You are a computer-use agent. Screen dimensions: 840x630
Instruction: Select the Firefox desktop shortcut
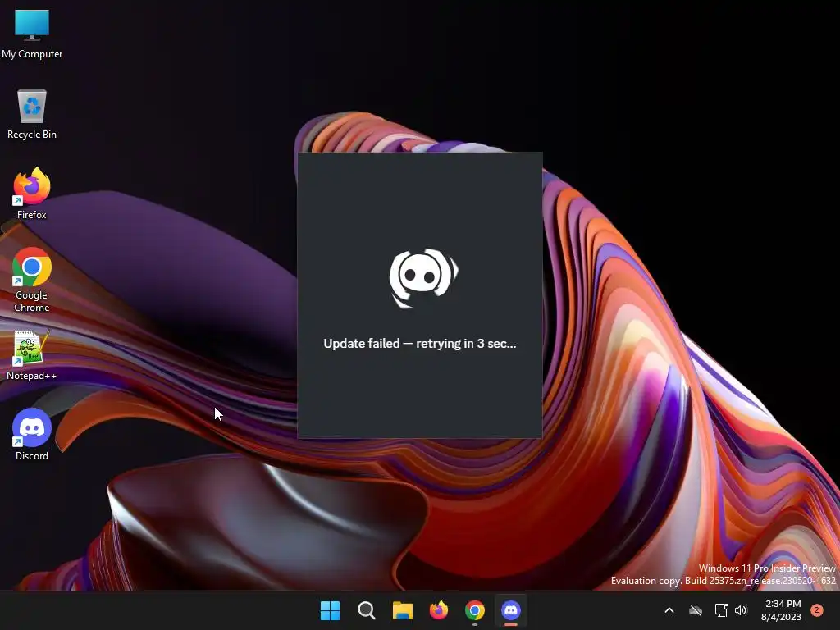[32, 194]
